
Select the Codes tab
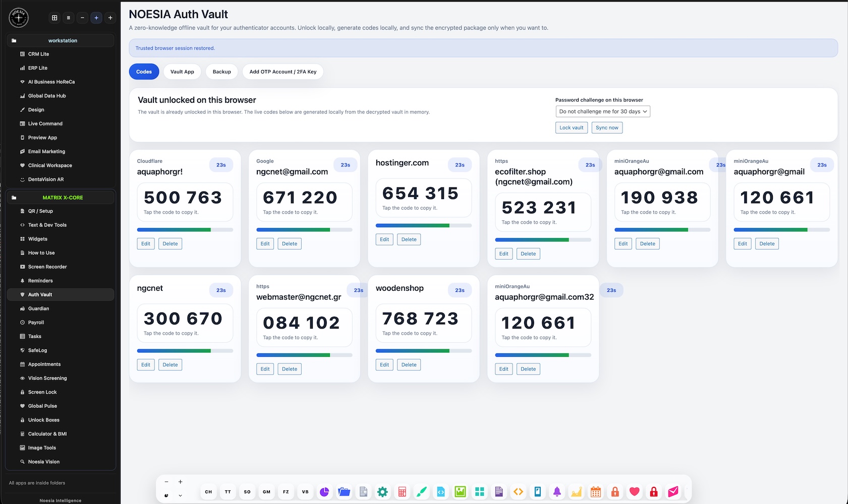click(144, 72)
